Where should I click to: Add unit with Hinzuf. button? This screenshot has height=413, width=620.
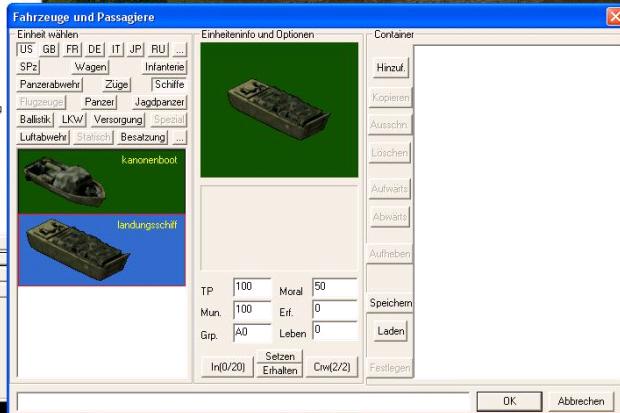click(x=391, y=68)
